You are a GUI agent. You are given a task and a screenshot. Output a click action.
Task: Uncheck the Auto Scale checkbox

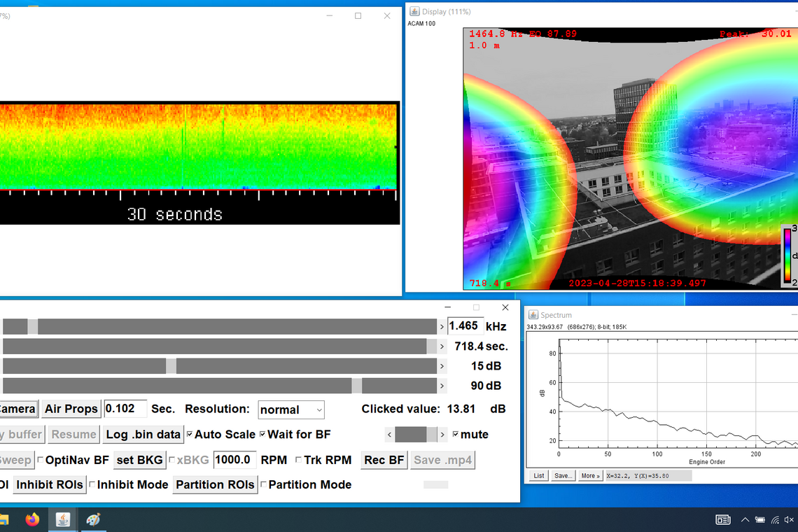(x=190, y=435)
